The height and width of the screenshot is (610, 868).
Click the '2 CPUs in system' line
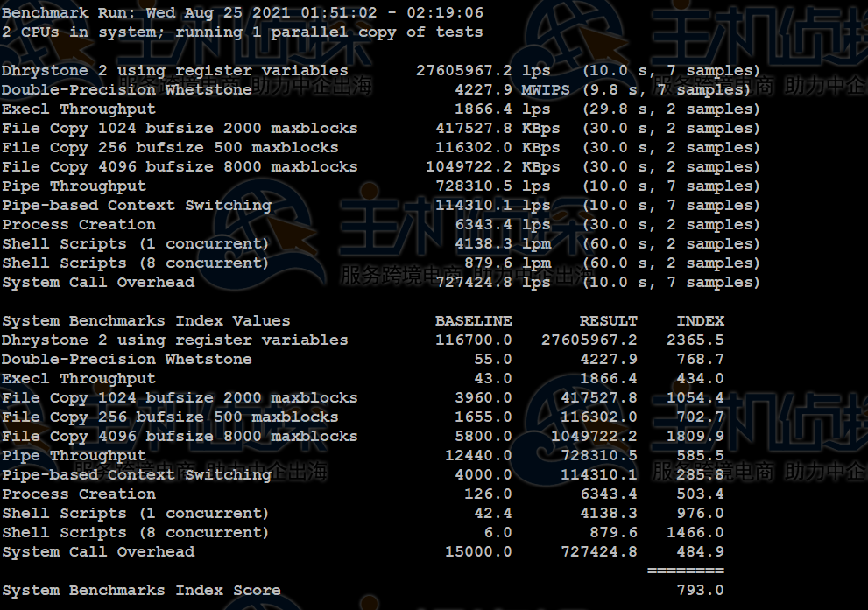[243, 32]
